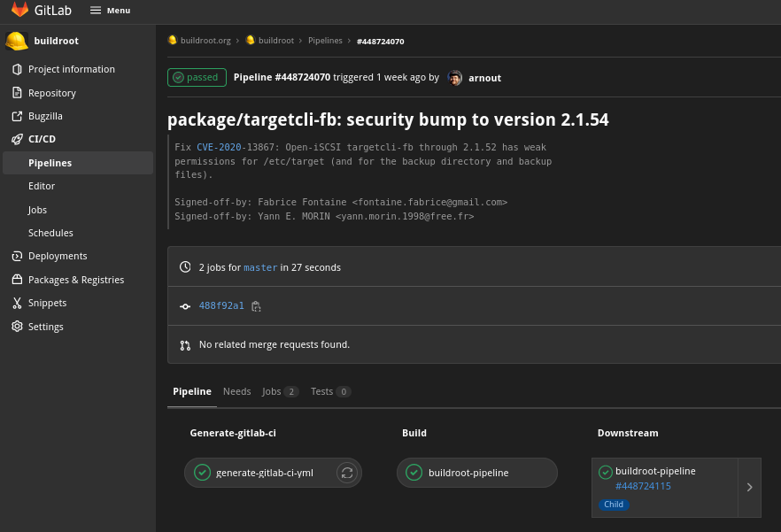Image resolution: width=781 pixels, height=532 pixels.
Task: Click the buildroot project helmet avatar
Action: [x=17, y=41]
